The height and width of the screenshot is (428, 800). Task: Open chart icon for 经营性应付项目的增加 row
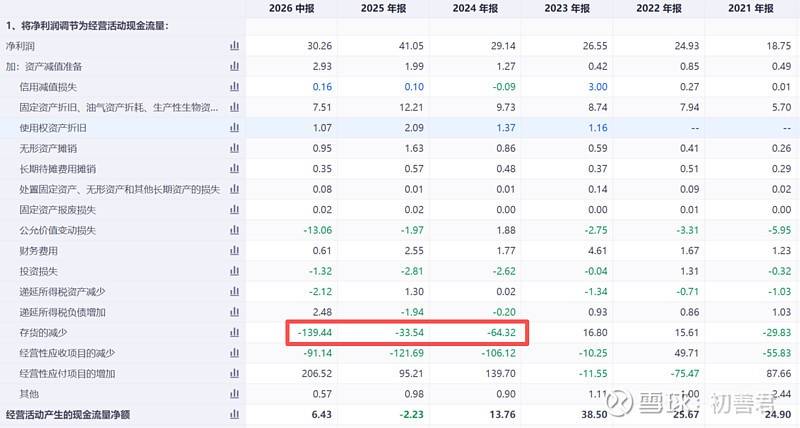(234, 373)
